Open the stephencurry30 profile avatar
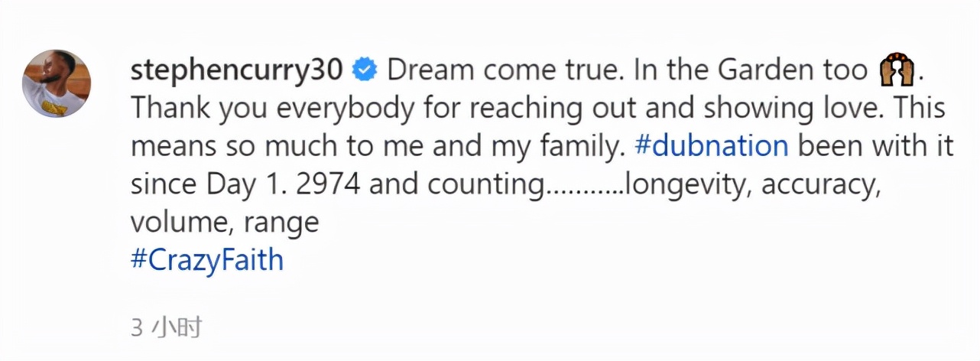980x361 pixels. tap(56, 83)
